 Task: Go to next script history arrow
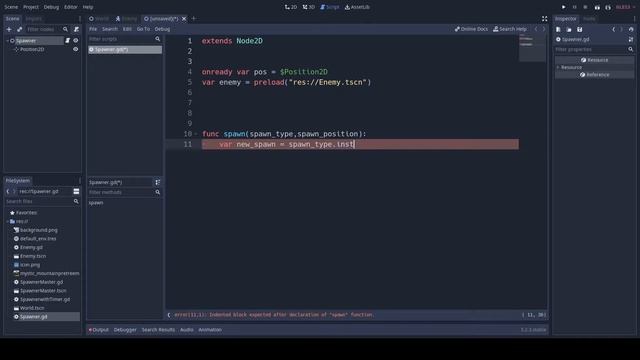tap(544, 29)
